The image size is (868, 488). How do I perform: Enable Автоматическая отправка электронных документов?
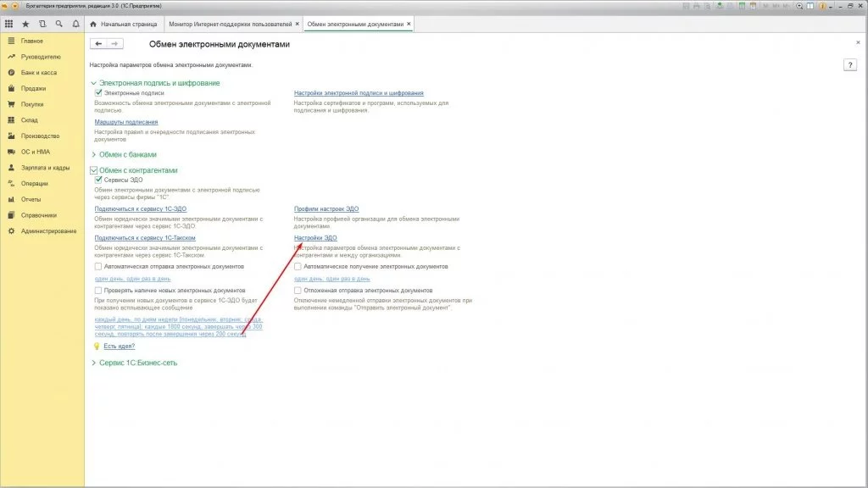pos(99,267)
